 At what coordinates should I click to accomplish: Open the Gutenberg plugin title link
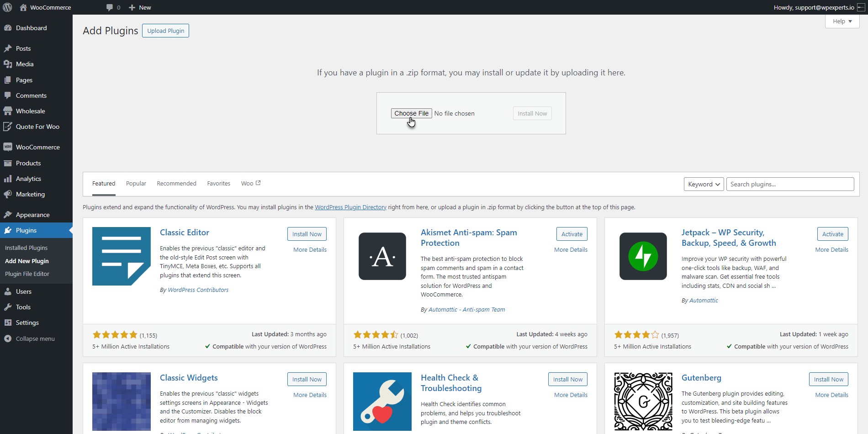click(701, 378)
